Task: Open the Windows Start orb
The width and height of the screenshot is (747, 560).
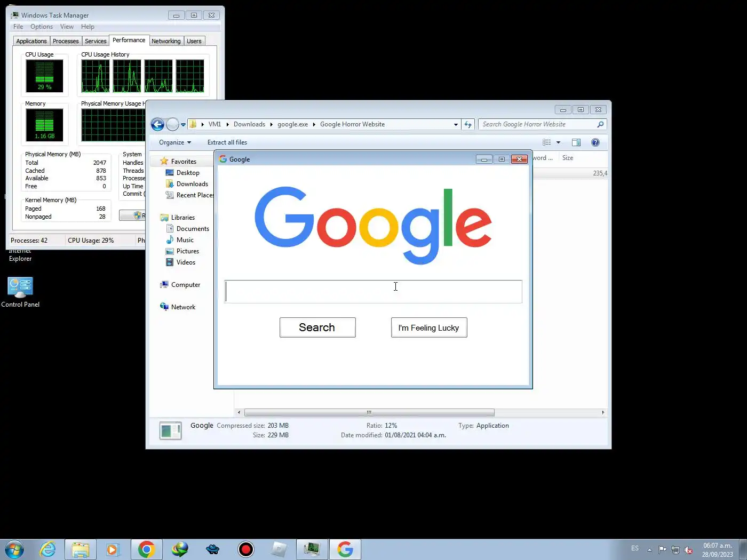Action: pos(14,549)
